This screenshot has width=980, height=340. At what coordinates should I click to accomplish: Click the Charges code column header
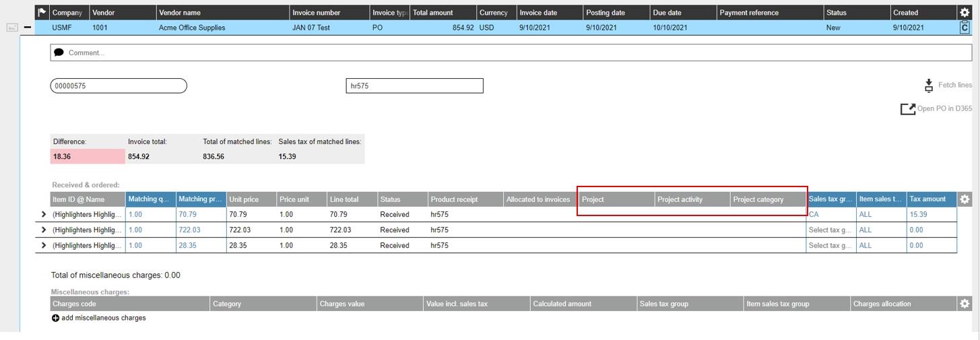[x=129, y=304]
